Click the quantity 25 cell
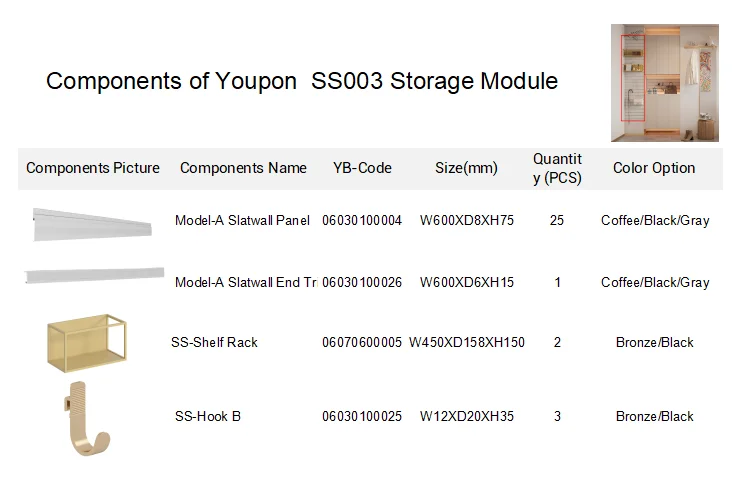 [557, 220]
